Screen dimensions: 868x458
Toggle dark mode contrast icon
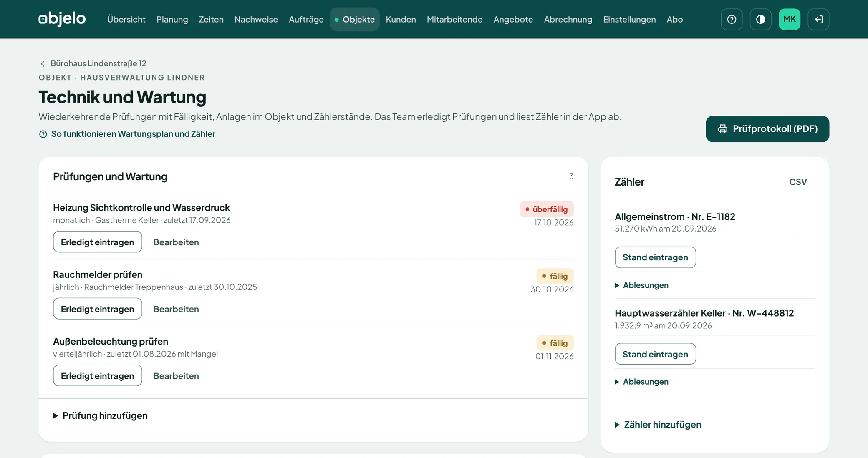(x=760, y=19)
